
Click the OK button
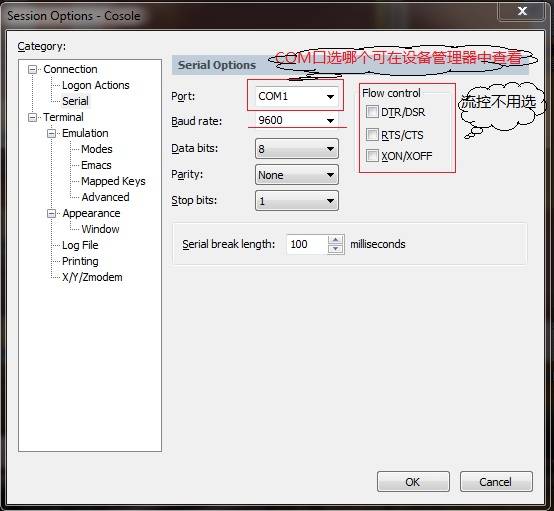point(413,482)
